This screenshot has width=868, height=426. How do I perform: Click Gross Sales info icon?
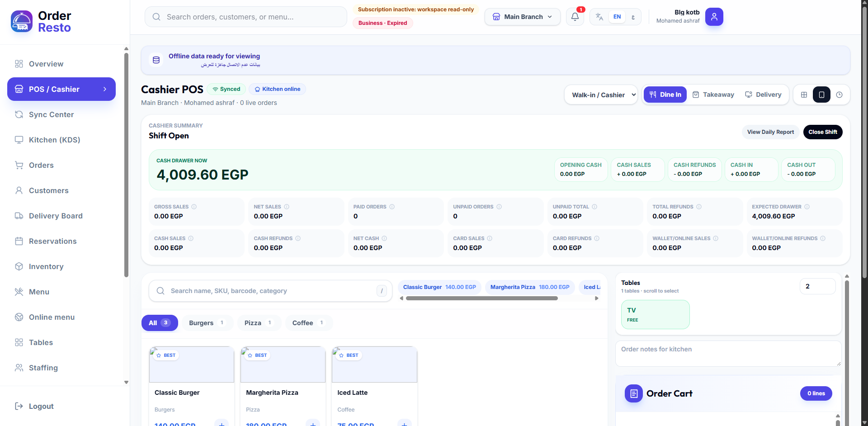pos(194,207)
